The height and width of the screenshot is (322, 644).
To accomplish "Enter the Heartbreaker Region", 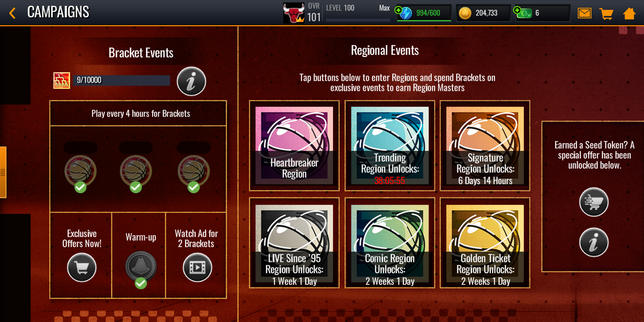I will coord(294,145).
